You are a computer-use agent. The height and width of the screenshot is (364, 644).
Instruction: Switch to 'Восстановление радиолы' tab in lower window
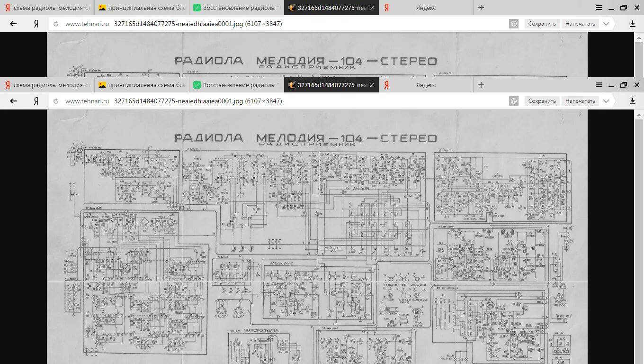pyautogui.click(x=237, y=85)
